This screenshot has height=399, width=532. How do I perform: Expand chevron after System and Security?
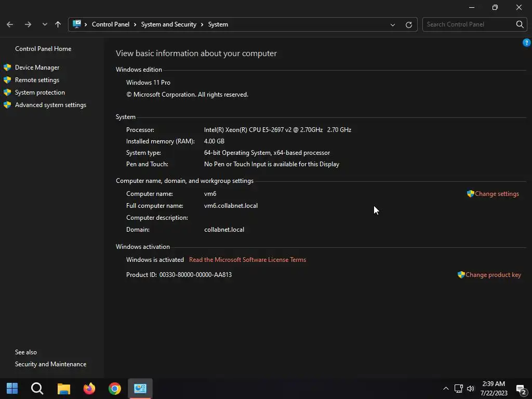pyautogui.click(x=202, y=24)
